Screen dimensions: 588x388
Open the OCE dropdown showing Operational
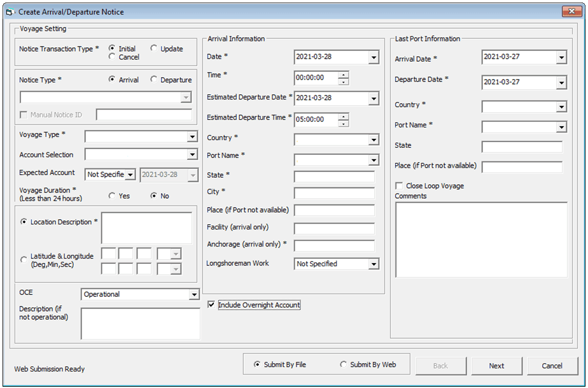coord(194,294)
